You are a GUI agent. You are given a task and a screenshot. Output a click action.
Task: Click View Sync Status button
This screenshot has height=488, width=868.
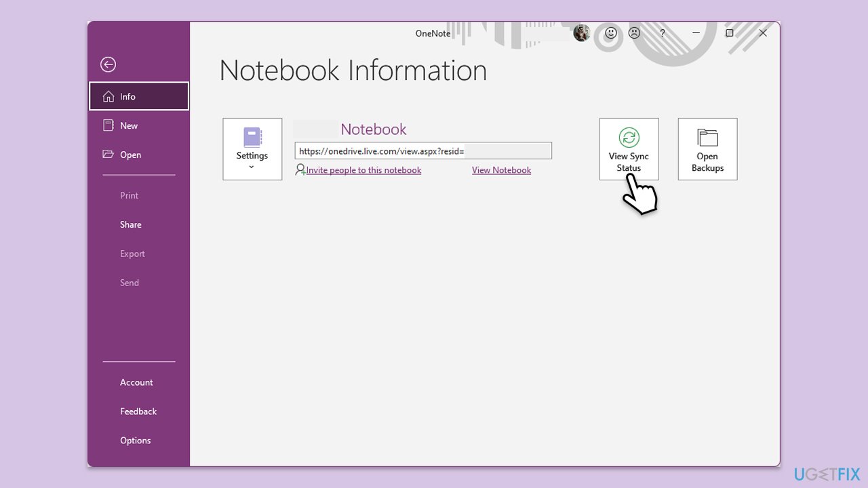(x=629, y=149)
